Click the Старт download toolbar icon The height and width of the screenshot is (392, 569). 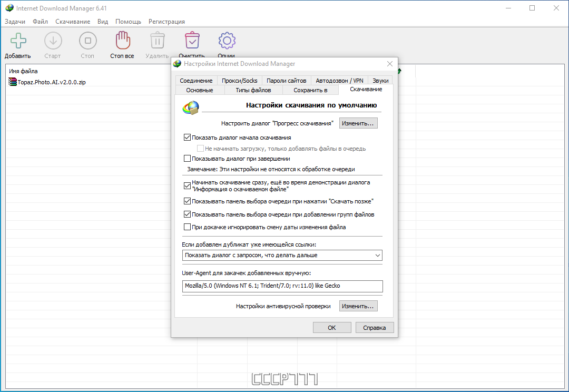(x=53, y=41)
